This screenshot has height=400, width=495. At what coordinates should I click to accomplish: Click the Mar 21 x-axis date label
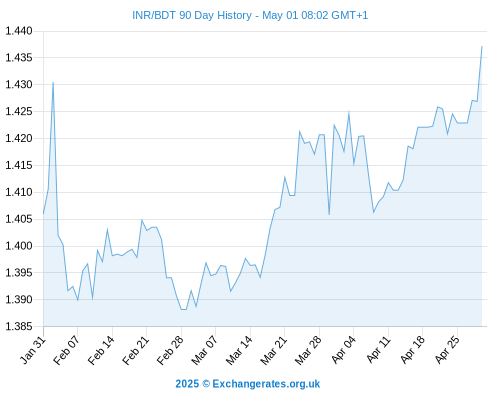(x=273, y=350)
